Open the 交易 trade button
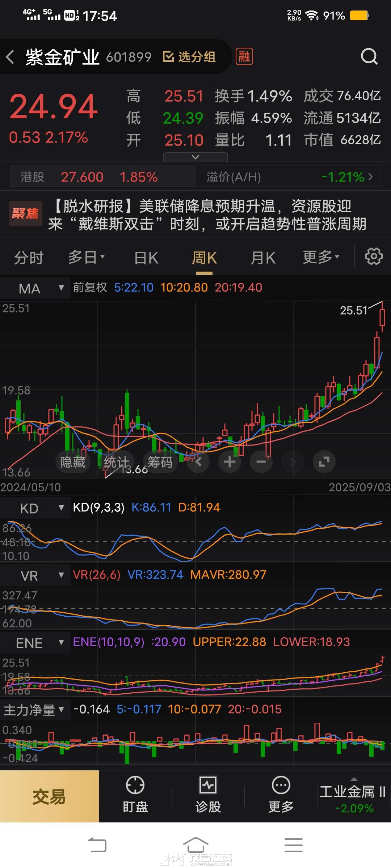The height and width of the screenshot is (868, 391). (49, 796)
